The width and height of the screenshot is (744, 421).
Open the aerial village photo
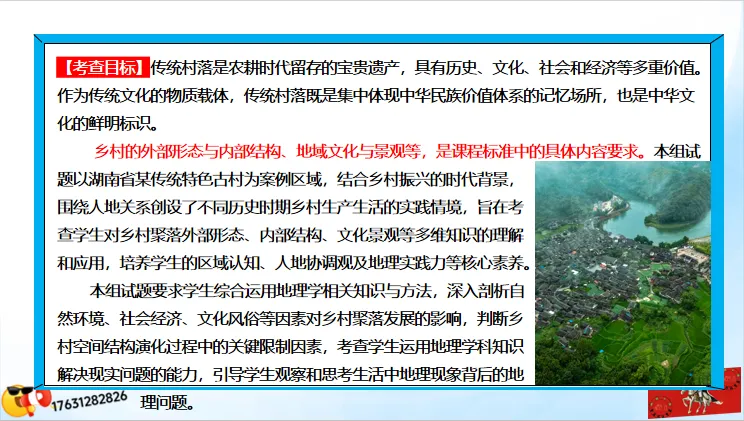[x=623, y=273]
